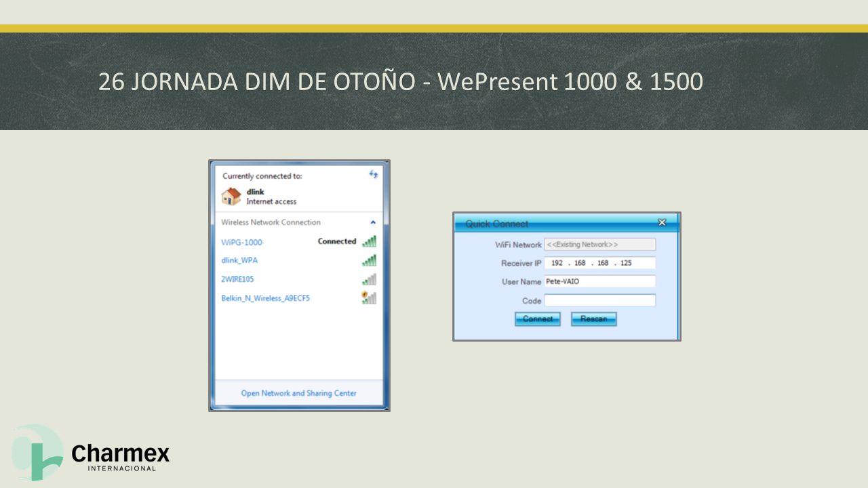
Task: Open the WiFi Network Existing Network dropdown
Action: [x=600, y=245]
